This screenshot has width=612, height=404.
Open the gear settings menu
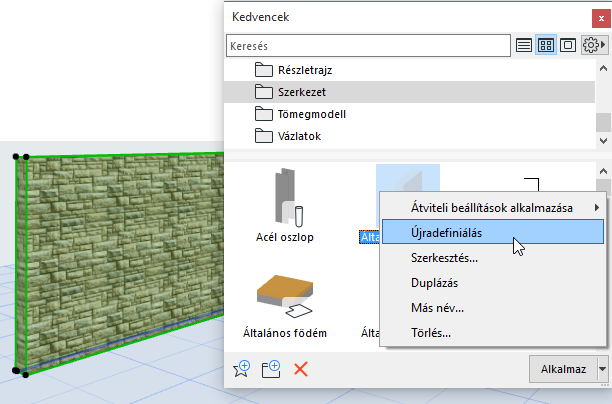coord(594,46)
